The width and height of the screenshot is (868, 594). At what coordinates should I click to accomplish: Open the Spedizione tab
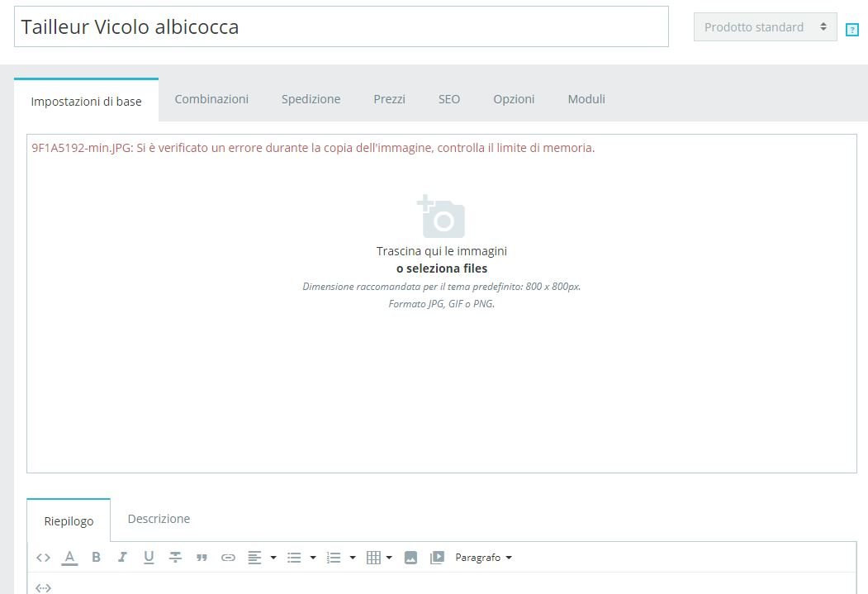(x=311, y=99)
